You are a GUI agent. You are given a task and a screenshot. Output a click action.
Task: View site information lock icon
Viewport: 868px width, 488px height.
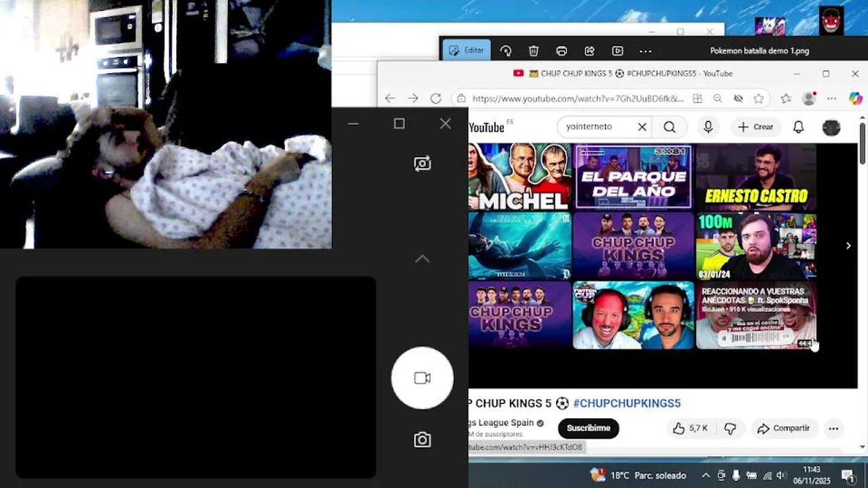(461, 98)
